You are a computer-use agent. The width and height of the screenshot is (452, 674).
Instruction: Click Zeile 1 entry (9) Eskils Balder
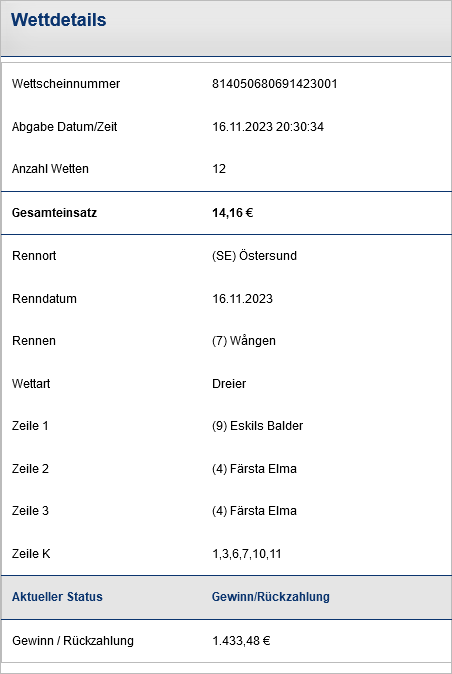pos(257,426)
